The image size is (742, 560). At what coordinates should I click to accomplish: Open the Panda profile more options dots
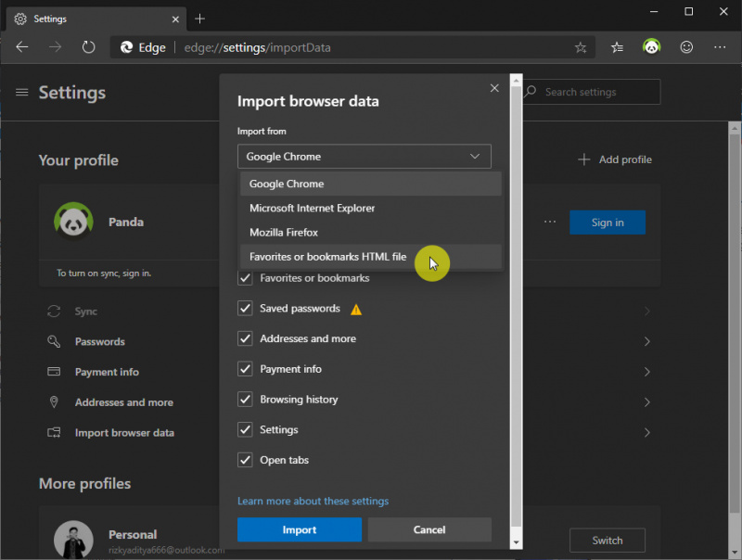coord(549,222)
